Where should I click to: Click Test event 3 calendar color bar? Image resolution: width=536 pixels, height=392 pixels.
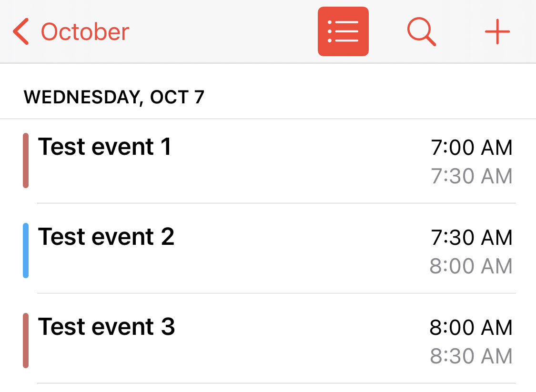pyautogui.click(x=26, y=341)
